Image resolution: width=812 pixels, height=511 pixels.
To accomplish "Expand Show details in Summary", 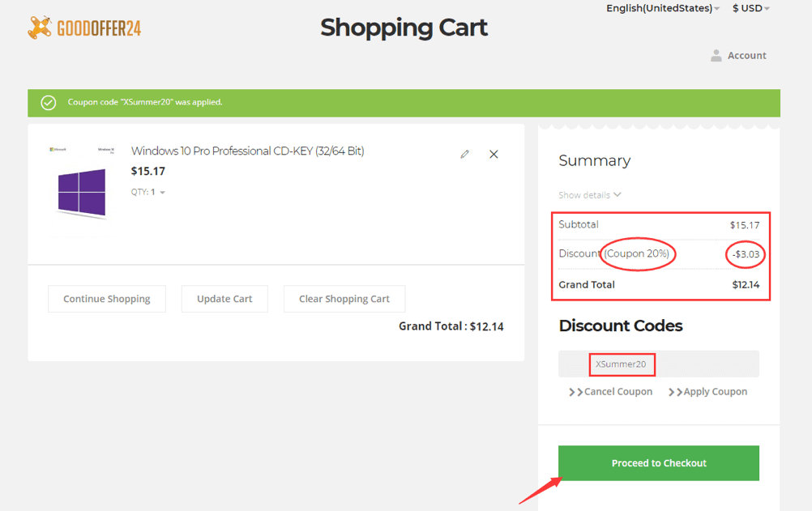I will tap(590, 195).
